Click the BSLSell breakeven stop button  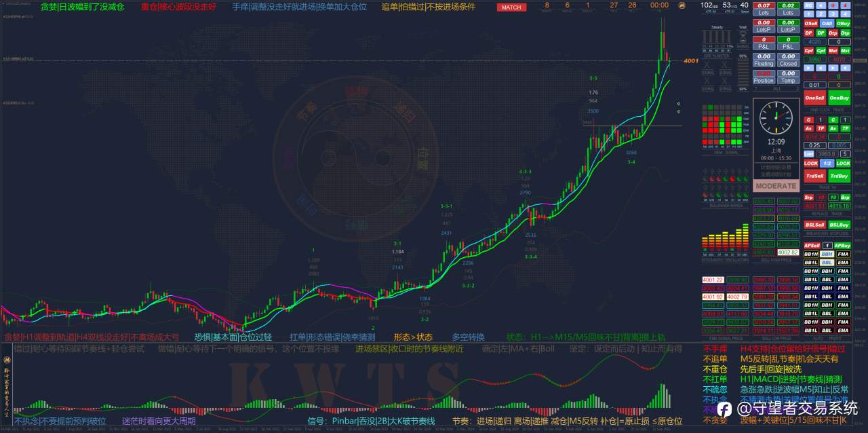coord(815,225)
